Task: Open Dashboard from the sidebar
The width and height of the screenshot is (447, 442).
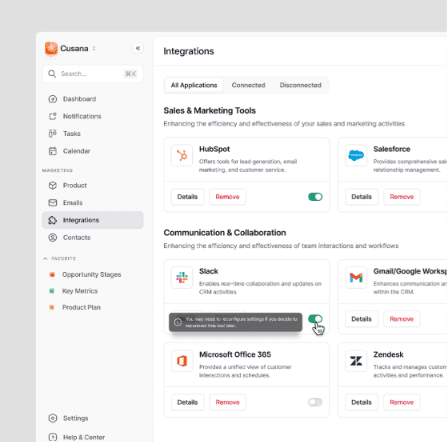Action: [x=93, y=99]
